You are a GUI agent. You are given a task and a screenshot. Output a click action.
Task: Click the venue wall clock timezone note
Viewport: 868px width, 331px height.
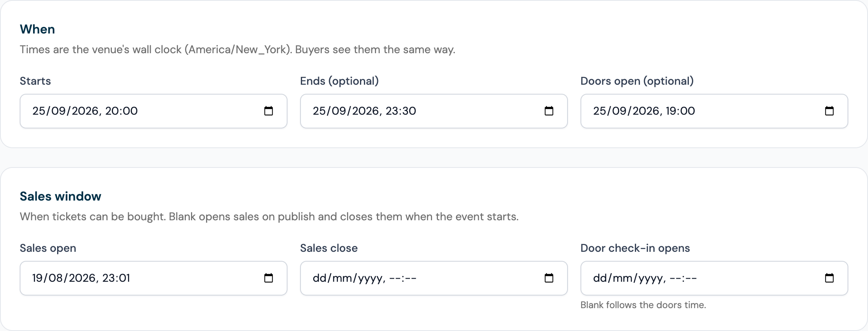pos(238,50)
